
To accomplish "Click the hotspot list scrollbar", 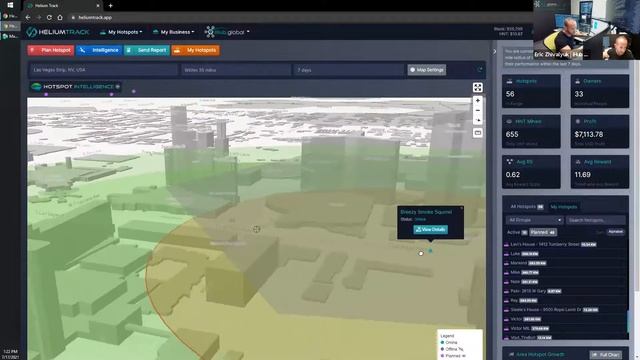I will pyautogui.click(x=628, y=322).
